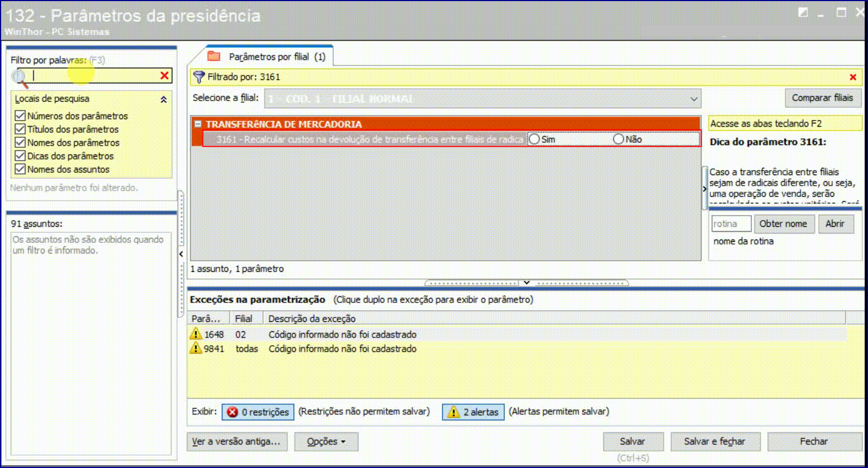The height and width of the screenshot is (468, 868).
Task: Toggle the 0 restrições filter button
Action: (258, 412)
